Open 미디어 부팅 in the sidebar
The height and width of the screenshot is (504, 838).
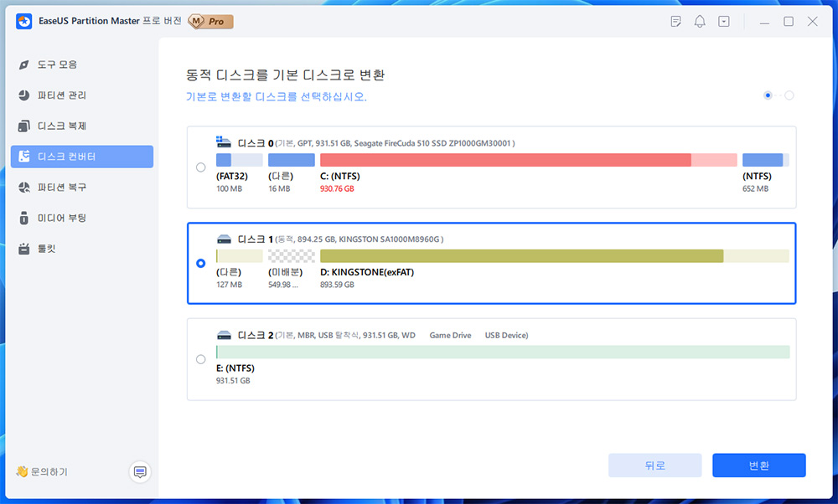[82, 218]
